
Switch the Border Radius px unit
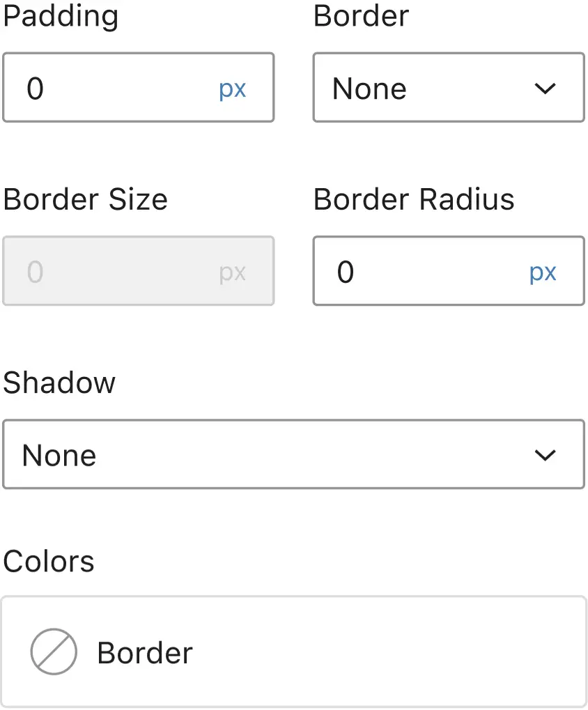pos(543,272)
